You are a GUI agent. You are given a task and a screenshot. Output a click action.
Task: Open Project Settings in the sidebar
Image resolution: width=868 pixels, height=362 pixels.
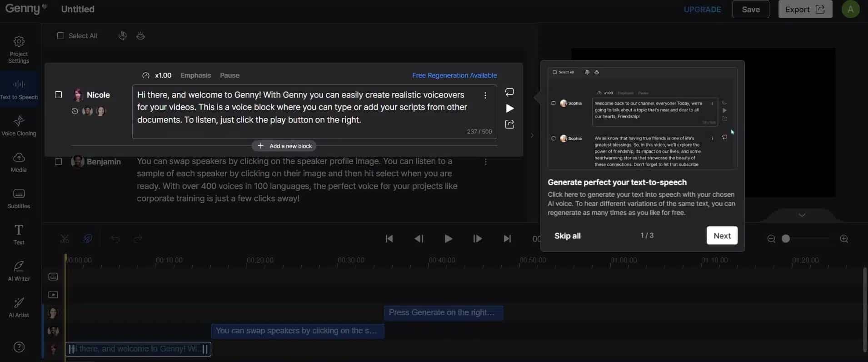tap(19, 50)
